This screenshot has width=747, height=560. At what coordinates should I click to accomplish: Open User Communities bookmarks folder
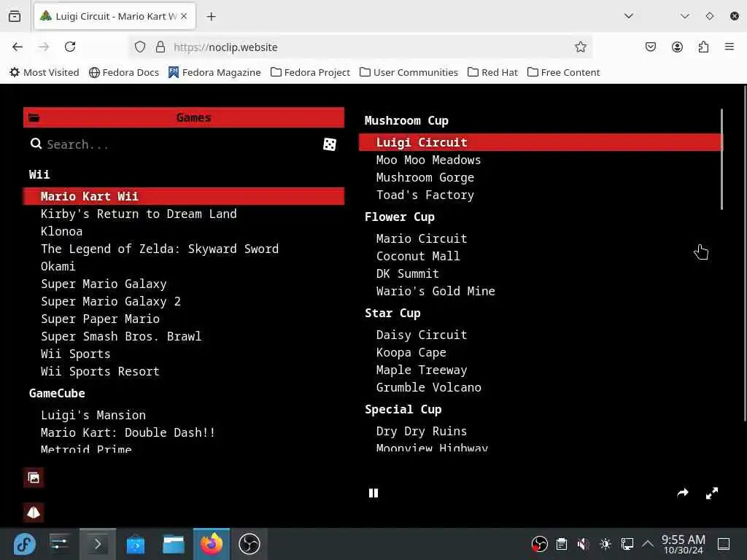click(x=409, y=72)
